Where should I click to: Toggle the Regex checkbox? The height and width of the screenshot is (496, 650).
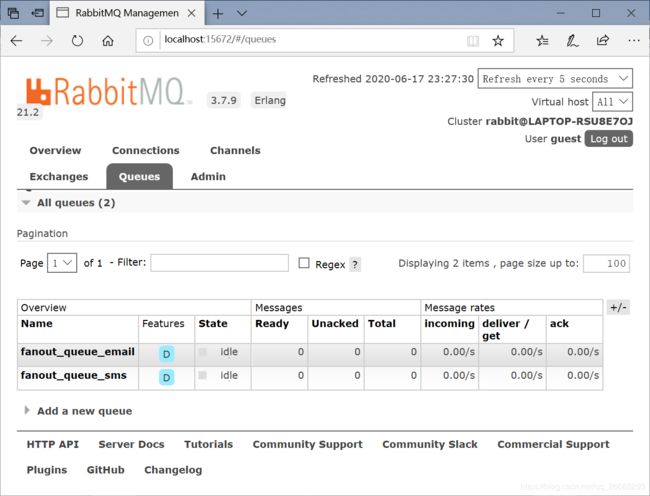(x=304, y=263)
